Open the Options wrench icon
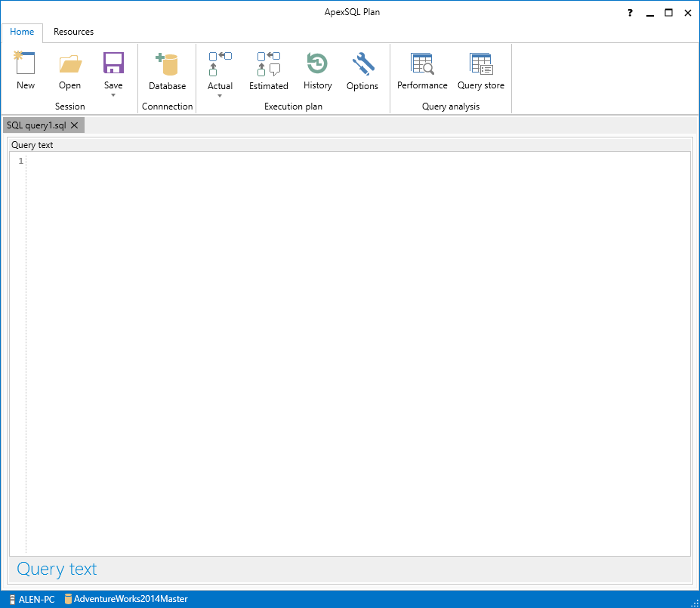 363,63
